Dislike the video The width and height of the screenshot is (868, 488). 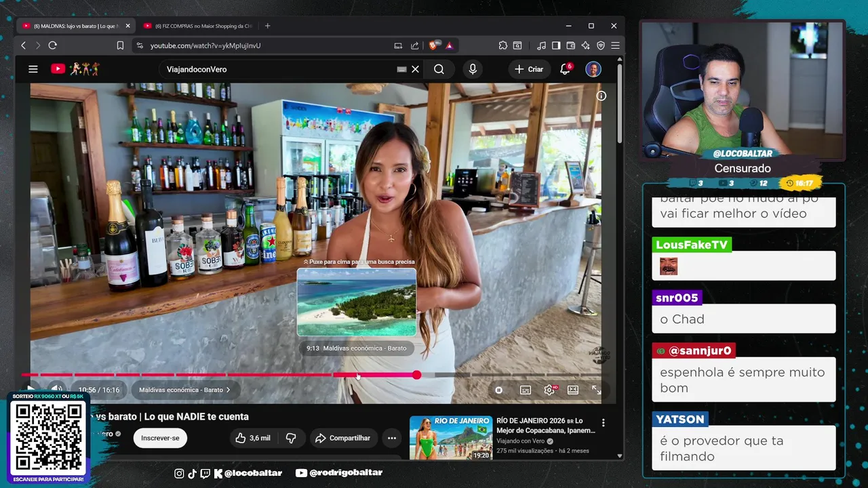click(291, 438)
